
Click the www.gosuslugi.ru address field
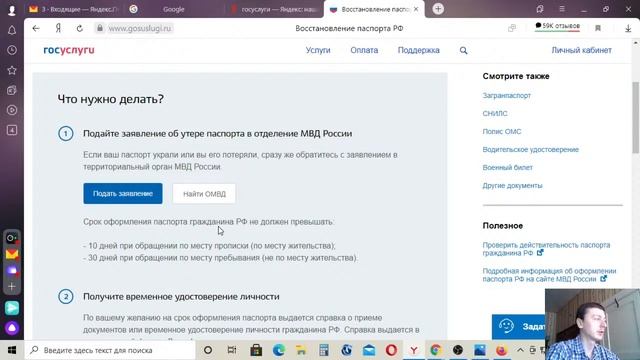140,28
